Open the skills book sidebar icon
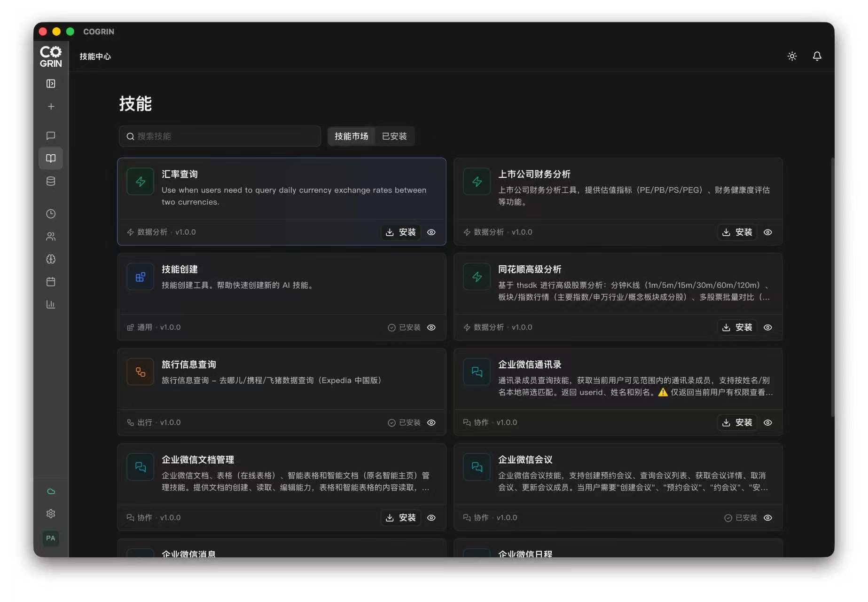 51,158
